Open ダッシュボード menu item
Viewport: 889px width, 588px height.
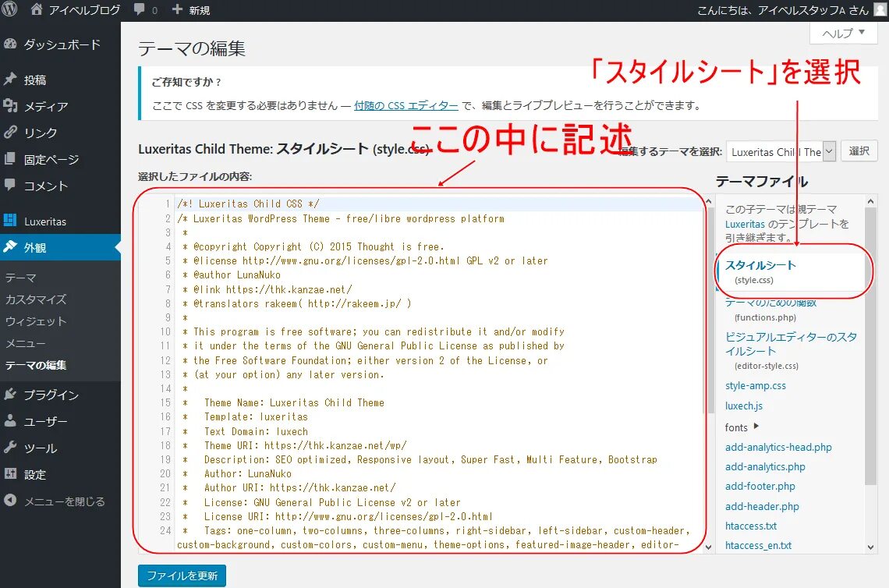tap(60, 44)
